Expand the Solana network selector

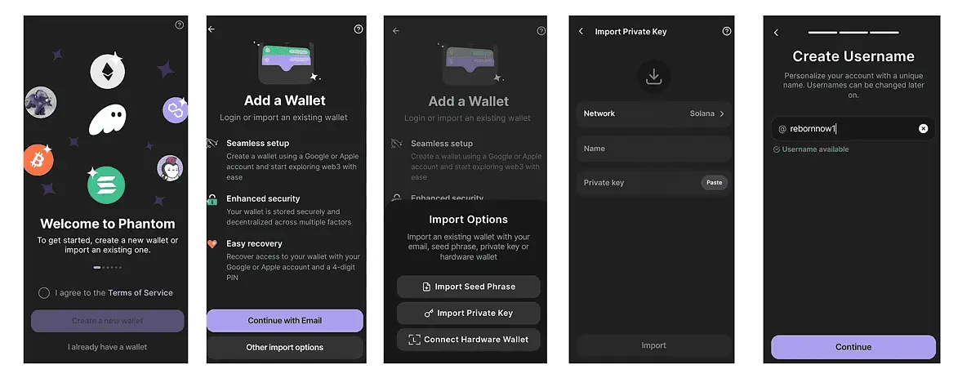(653, 113)
